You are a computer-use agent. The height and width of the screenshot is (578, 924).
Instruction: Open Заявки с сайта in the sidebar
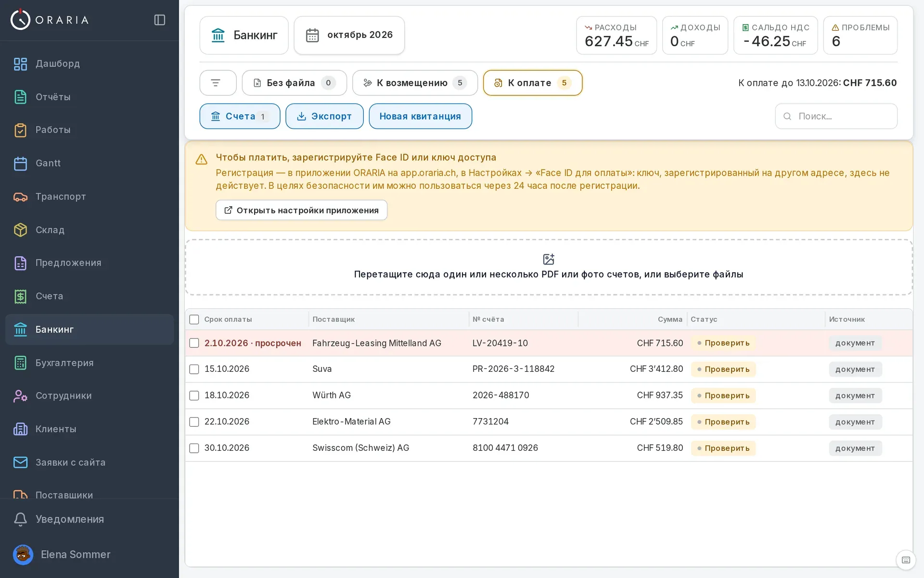90,462
